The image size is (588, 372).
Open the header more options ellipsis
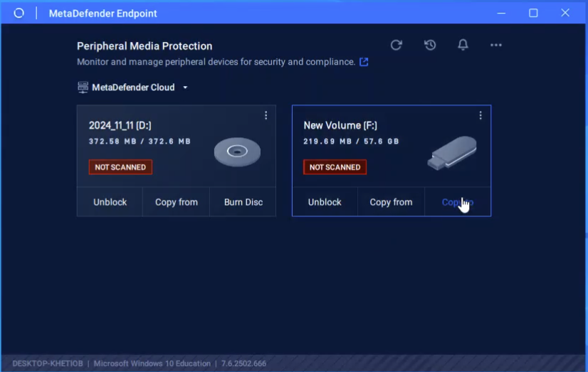(x=495, y=45)
